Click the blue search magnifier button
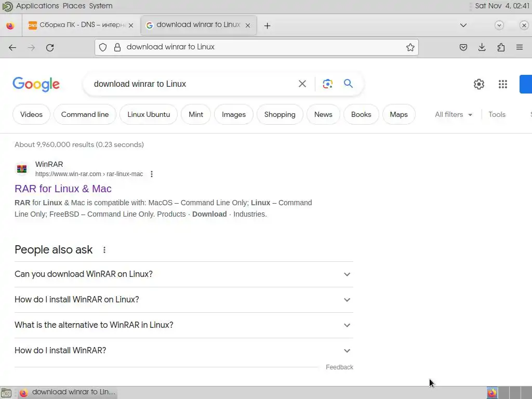Viewport: 532px width, 399px height. point(348,84)
